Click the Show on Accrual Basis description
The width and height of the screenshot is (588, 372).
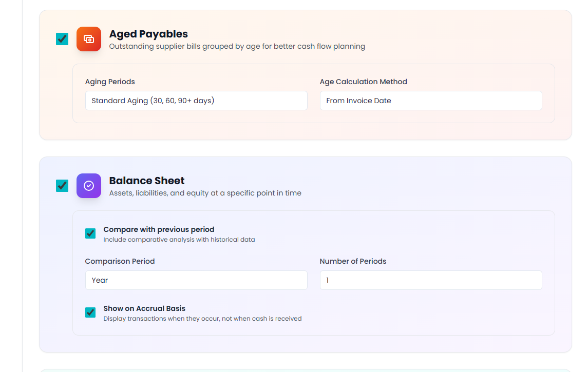pyautogui.click(x=202, y=318)
